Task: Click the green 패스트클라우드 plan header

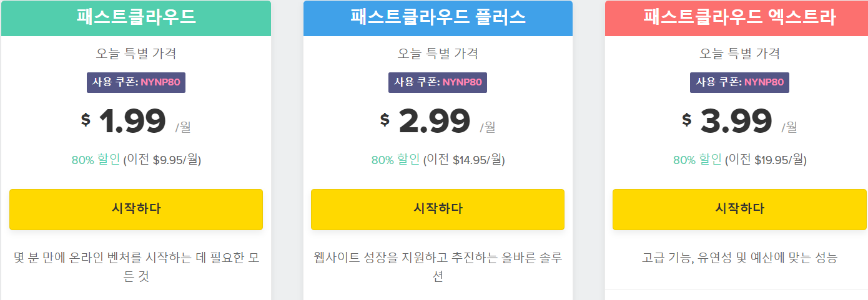Action: pyautogui.click(x=136, y=17)
